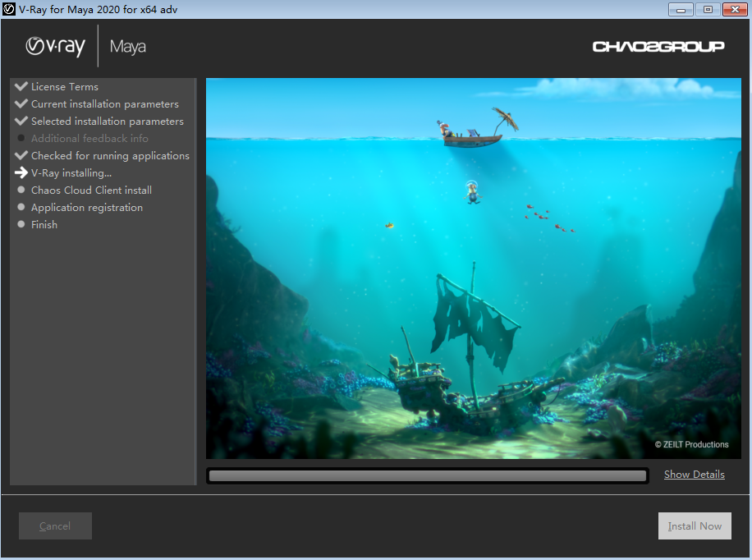Click the Maya product label in header
752x560 pixels.
coord(127,47)
